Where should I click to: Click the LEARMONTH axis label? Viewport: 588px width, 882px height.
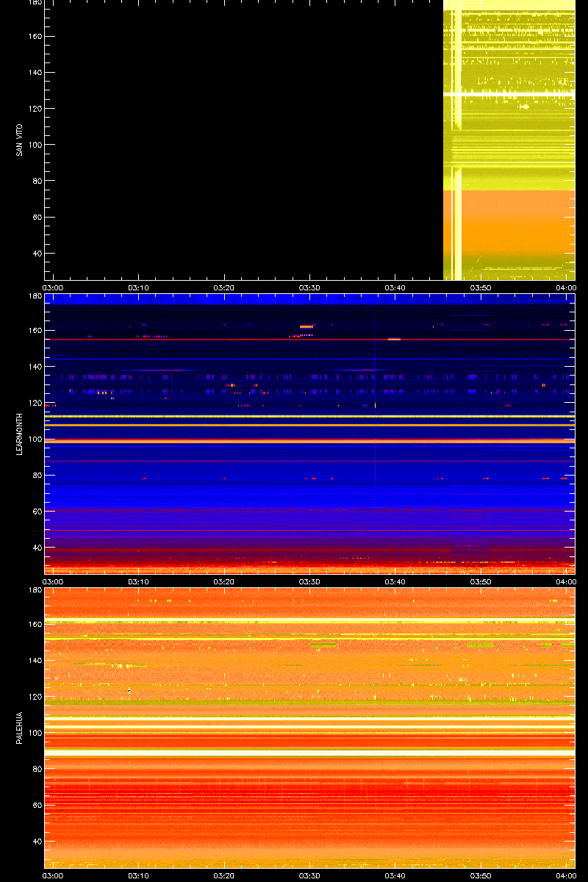click(18, 434)
